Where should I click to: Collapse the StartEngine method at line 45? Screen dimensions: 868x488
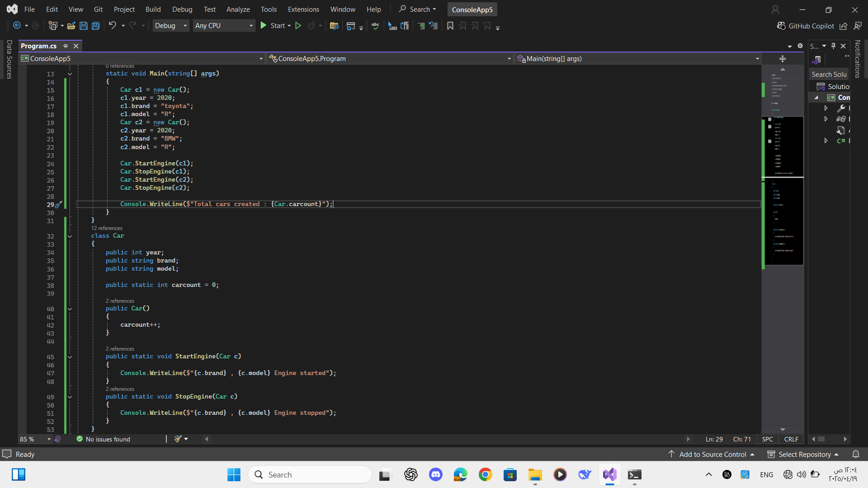[x=70, y=357]
